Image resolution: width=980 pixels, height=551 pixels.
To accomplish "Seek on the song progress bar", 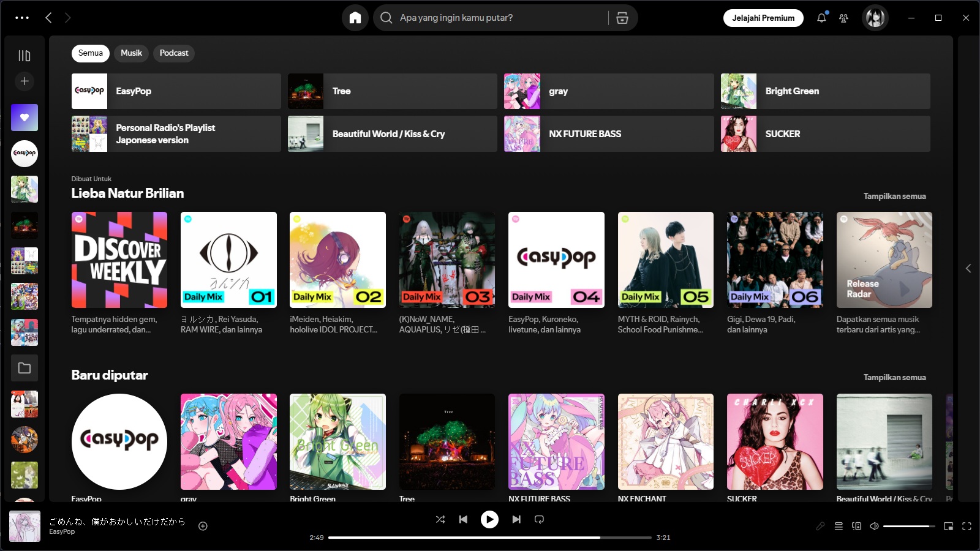I will tap(490, 538).
